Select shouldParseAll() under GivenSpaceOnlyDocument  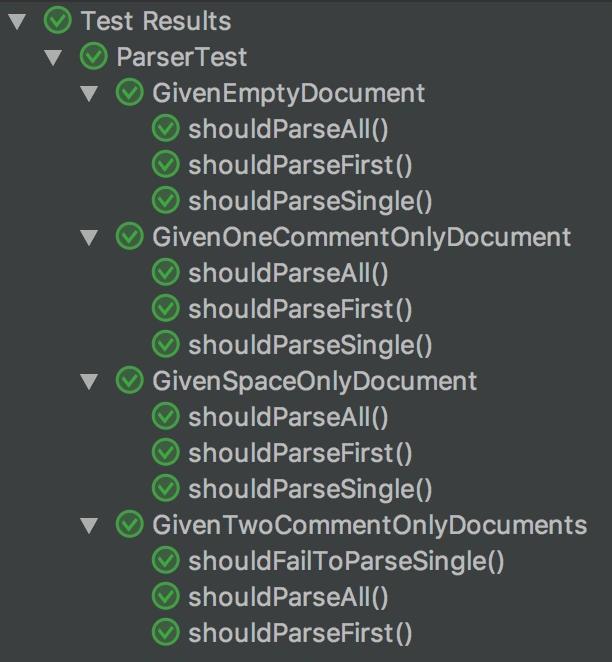coord(288,417)
